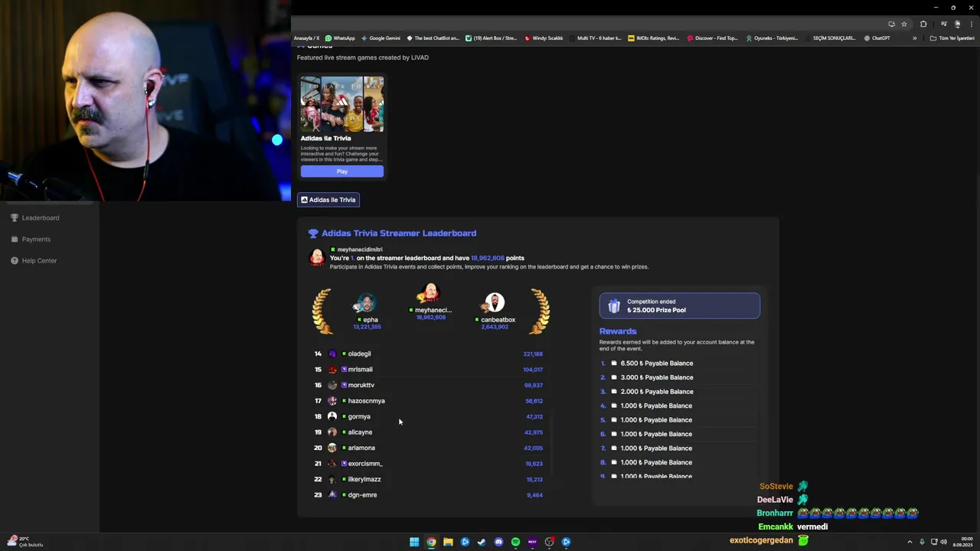980x551 pixels.
Task: Open the Chrome three-dot menu
Action: (x=971, y=24)
